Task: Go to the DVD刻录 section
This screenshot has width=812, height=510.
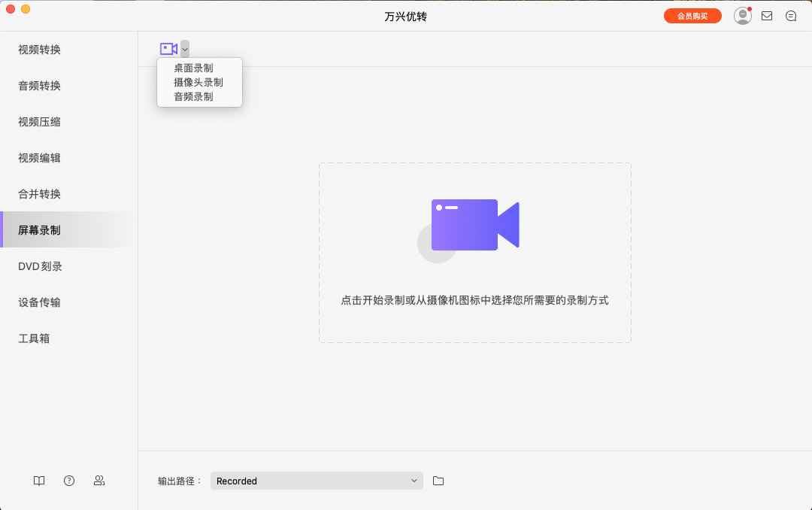Action: (38, 266)
